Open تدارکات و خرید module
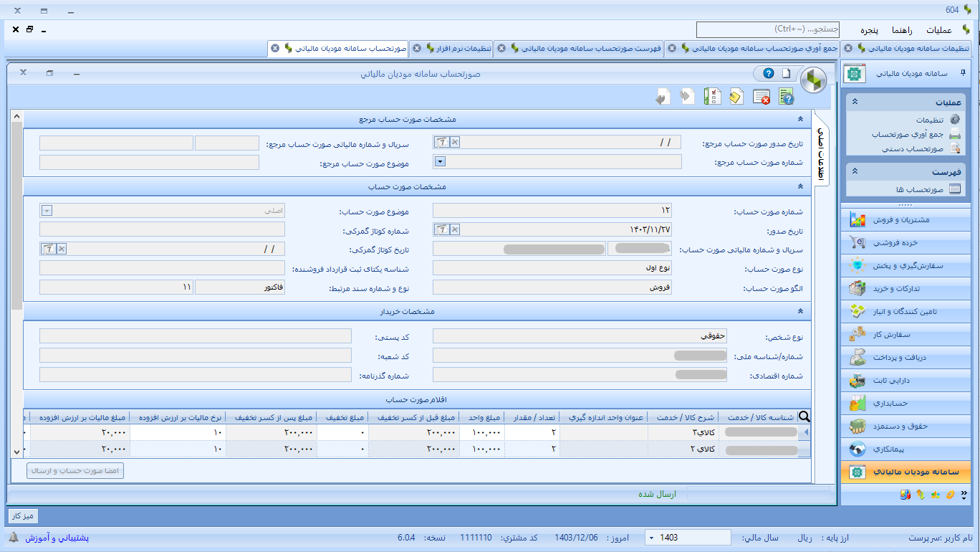 click(905, 288)
